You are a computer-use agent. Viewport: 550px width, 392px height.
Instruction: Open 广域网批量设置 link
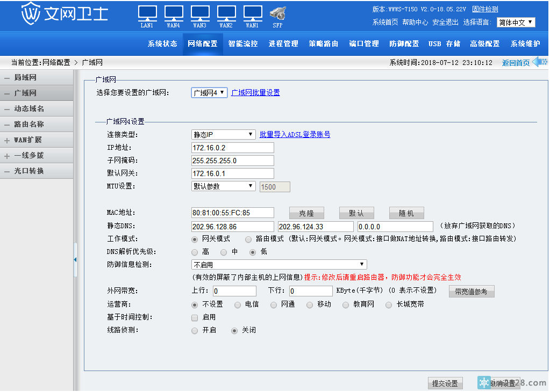[255, 93]
